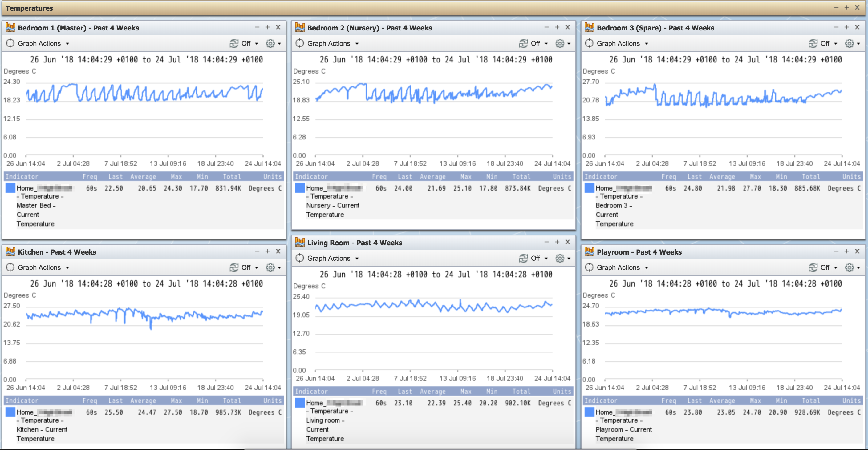Click the Average column header in Kitchen table
868x450 pixels.
tap(143, 400)
